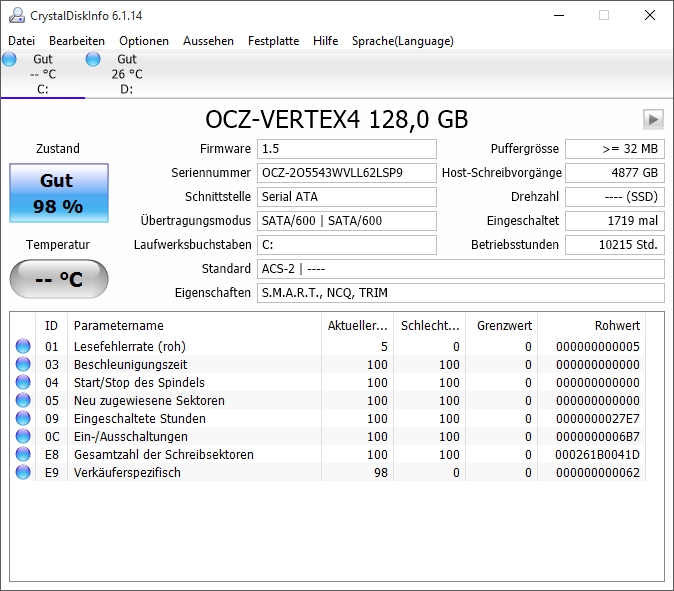The width and height of the screenshot is (674, 591).
Task: Click the Grenzwert column header
Action: click(x=502, y=325)
